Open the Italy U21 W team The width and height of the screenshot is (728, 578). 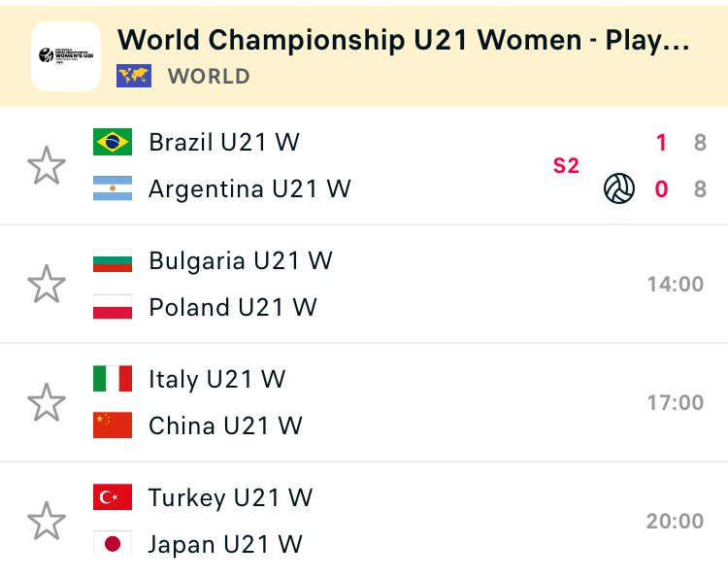coord(216,379)
